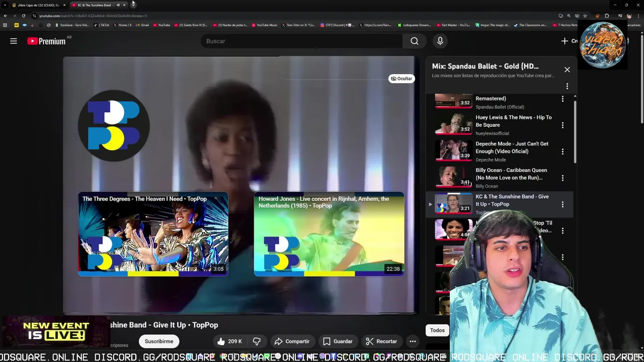This screenshot has width=644, height=362.
Task: Click the Compartir share button
Action: tap(292, 341)
